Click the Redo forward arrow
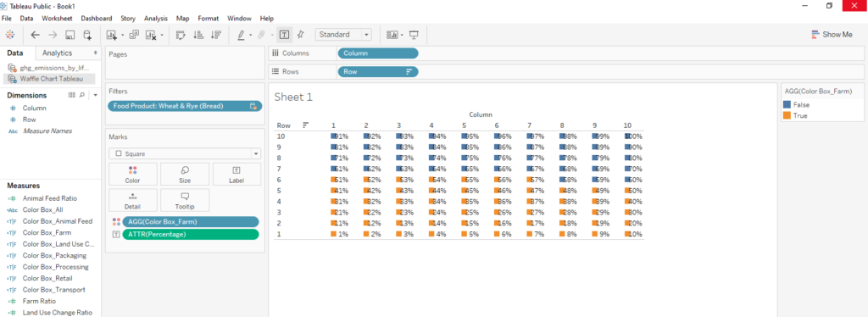868x317 pixels. pyautogui.click(x=53, y=34)
